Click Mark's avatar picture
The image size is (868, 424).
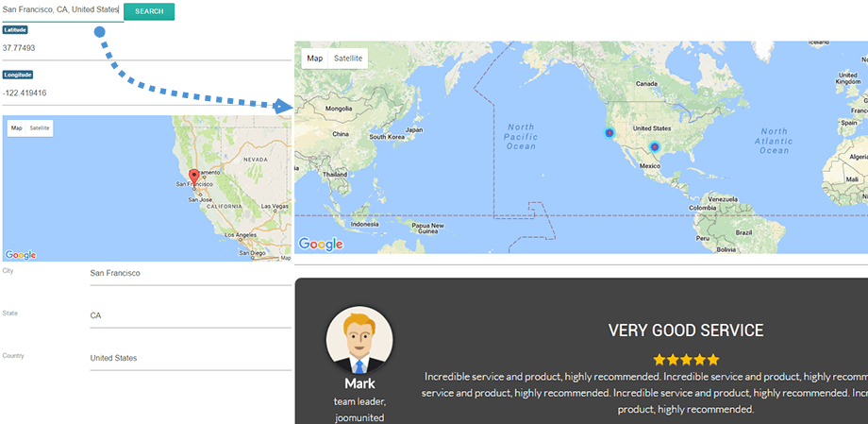click(x=359, y=339)
